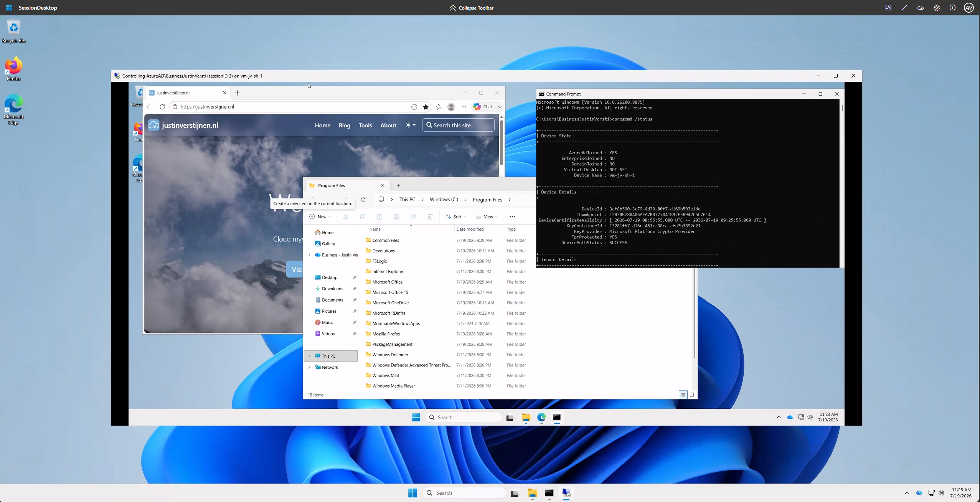Open a new tab in Edge
The width and height of the screenshot is (980, 502).
pos(237,93)
